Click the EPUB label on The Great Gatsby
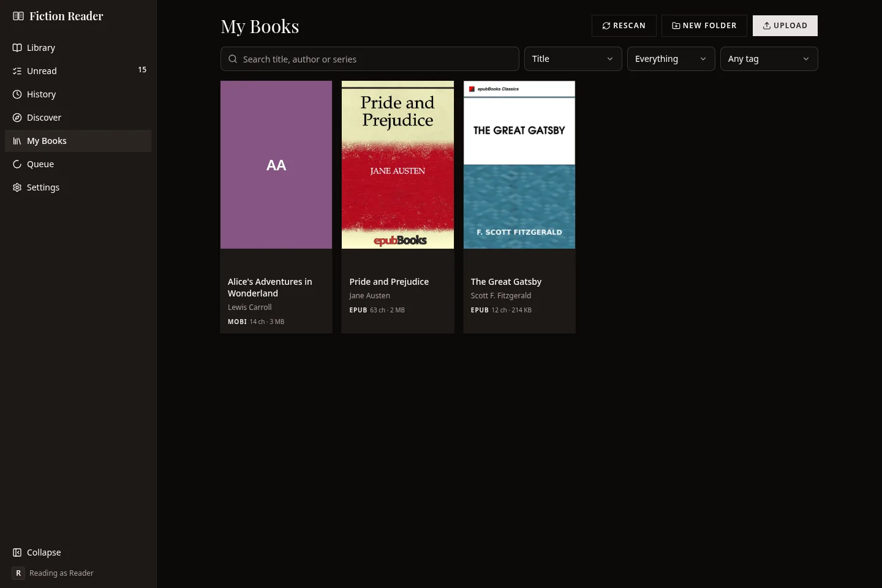Viewport: 882px width, 588px height. pyautogui.click(x=480, y=310)
